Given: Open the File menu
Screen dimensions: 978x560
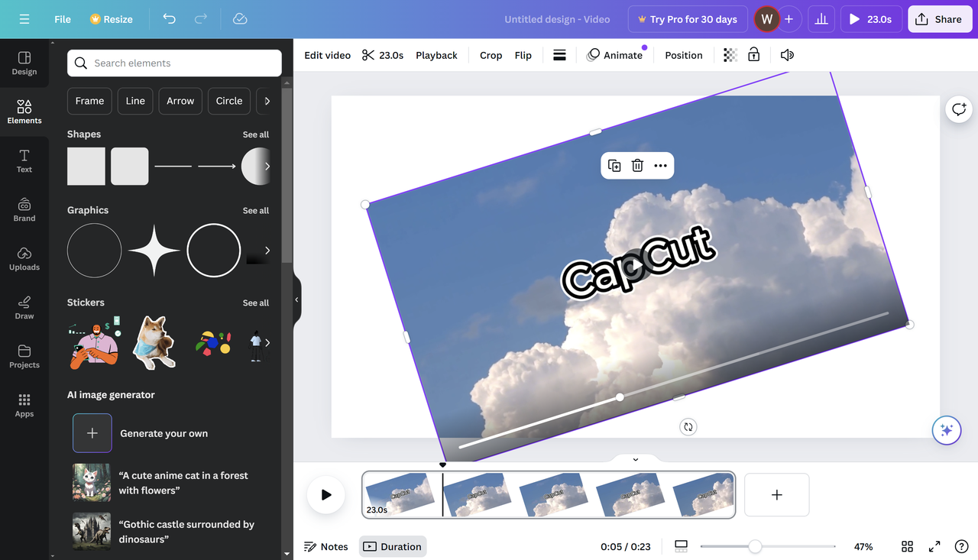Looking at the screenshot, I should tap(62, 18).
